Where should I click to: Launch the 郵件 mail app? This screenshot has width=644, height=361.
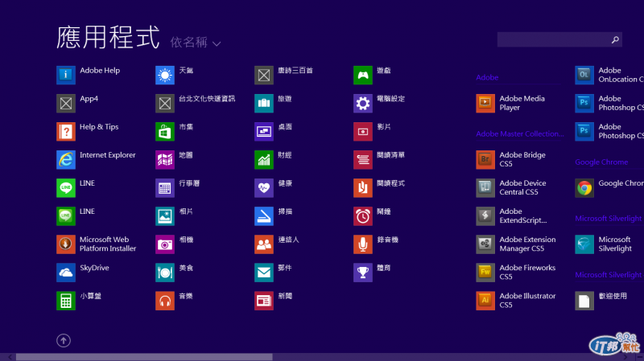(x=273, y=273)
